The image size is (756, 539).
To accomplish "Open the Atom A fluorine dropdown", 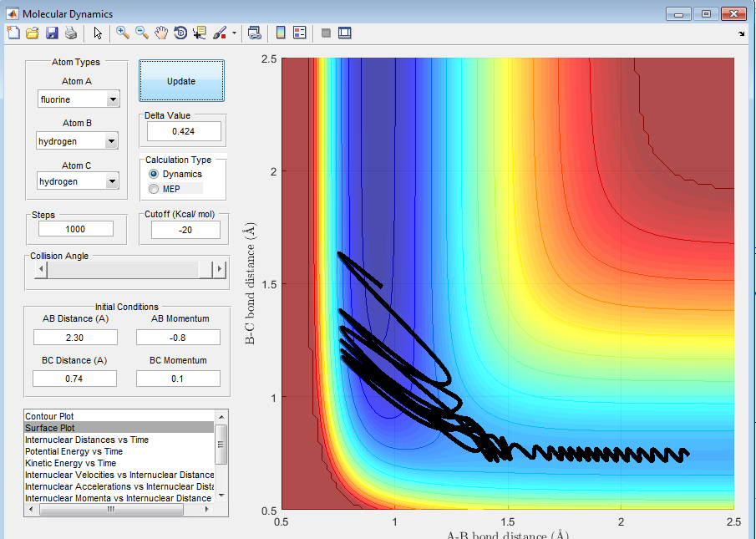I will tap(113, 100).
